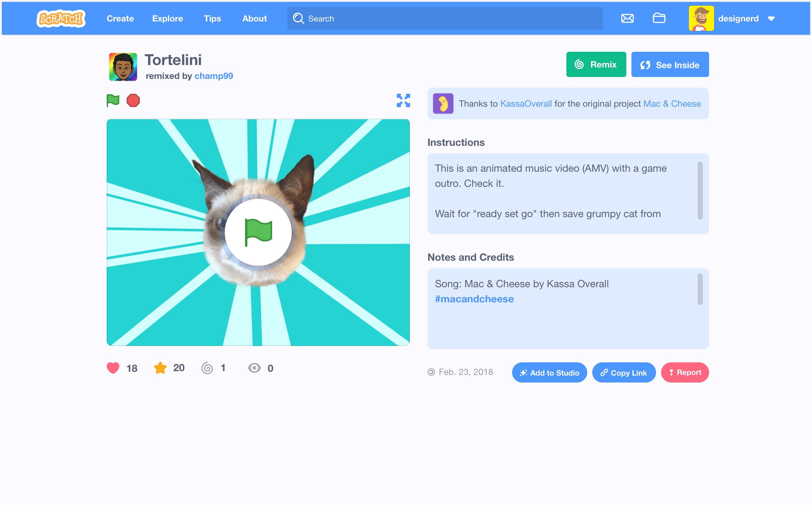
Task: Open the Explore menu item
Action: tap(167, 19)
